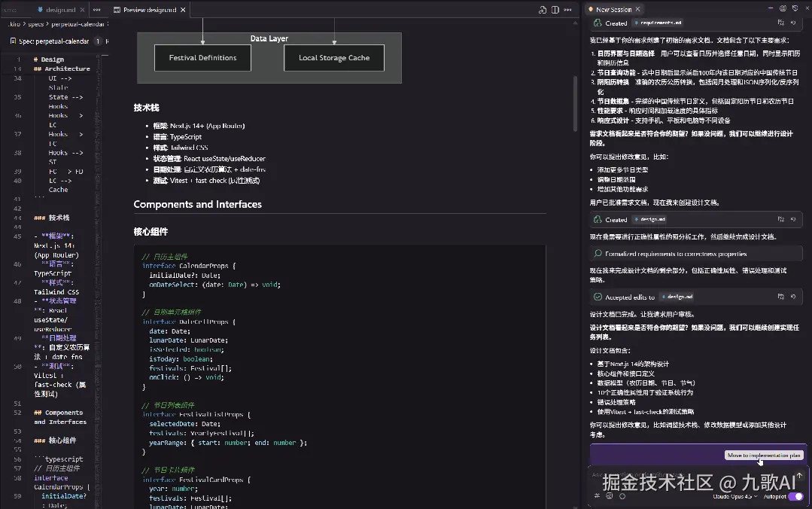
Task: Focus the chat question input field
Action: pyautogui.click(x=692, y=475)
